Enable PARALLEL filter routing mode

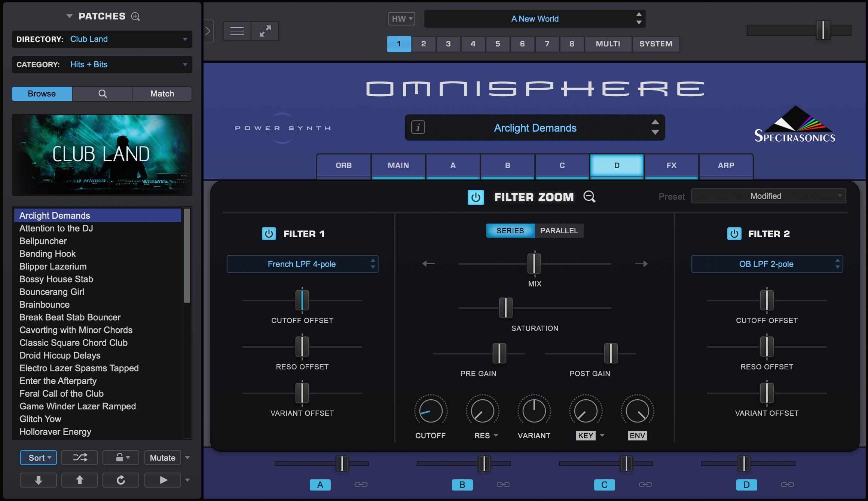(559, 231)
